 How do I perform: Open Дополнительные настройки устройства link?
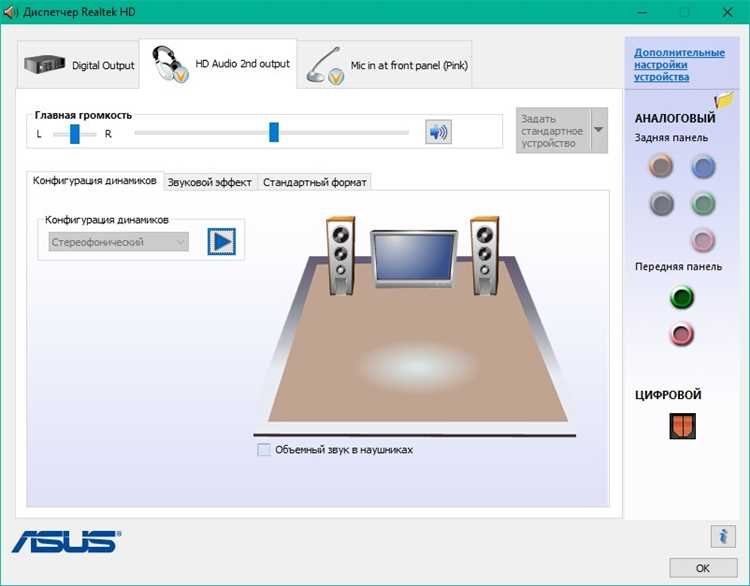pyautogui.click(x=678, y=64)
